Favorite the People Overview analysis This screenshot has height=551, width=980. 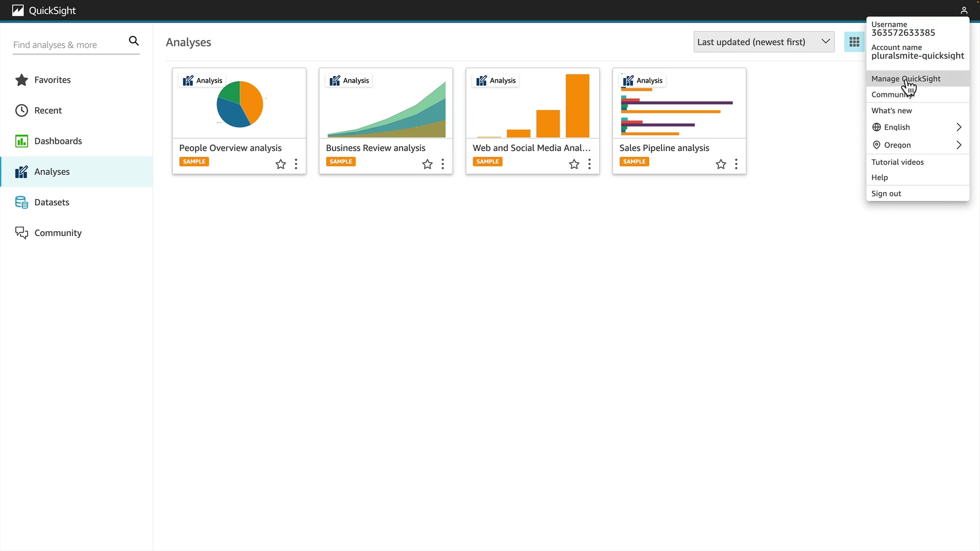pyautogui.click(x=281, y=164)
